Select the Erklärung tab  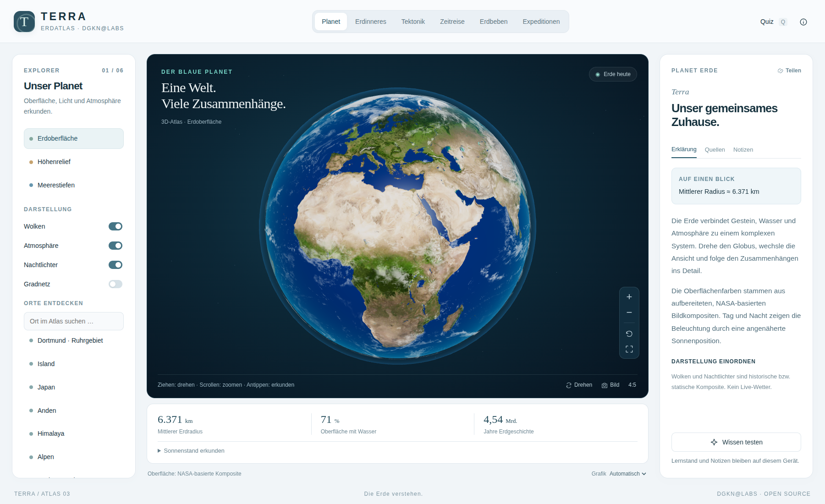click(684, 149)
